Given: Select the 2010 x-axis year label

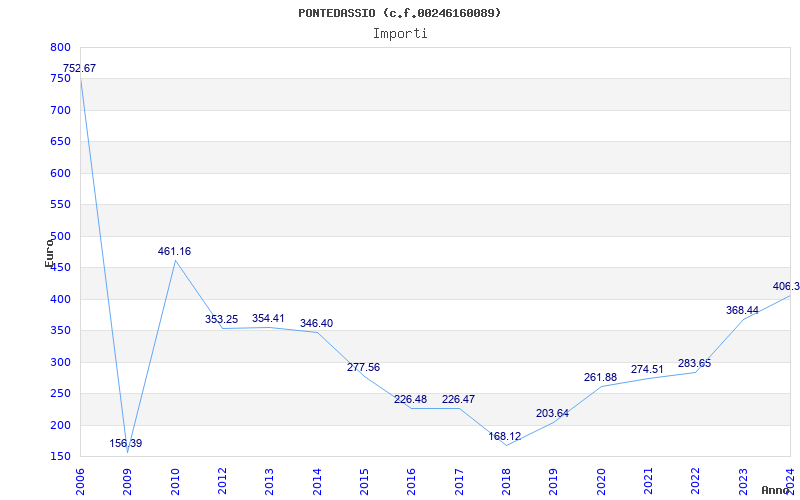Looking at the screenshot, I should (x=175, y=480).
